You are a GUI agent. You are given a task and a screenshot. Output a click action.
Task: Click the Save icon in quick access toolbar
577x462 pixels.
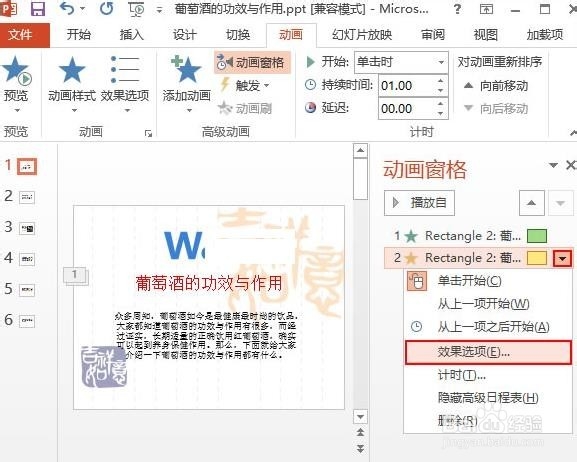pyautogui.click(x=38, y=9)
